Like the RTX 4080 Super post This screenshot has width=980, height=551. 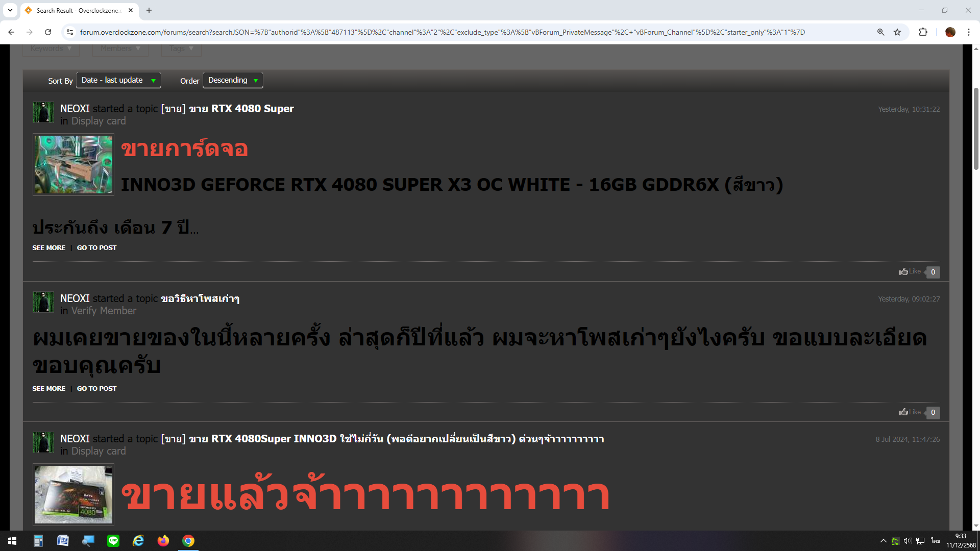[910, 271]
